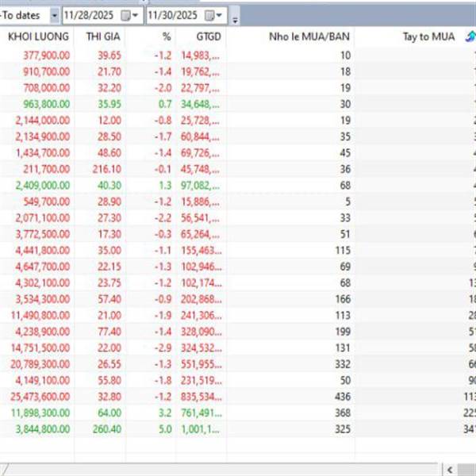Select volume cell 377,900.00
Viewport: 476px width, 476px height.
[x=47, y=56]
